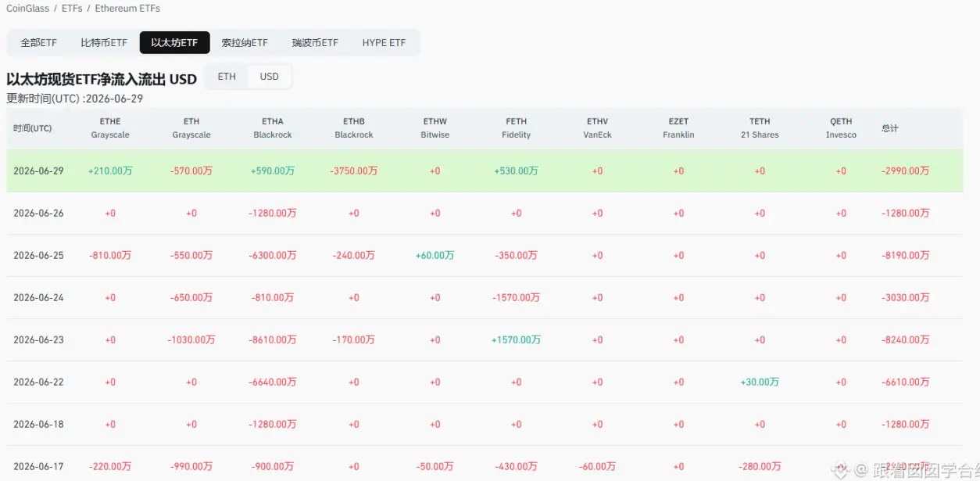Click the ETHV VanEck column header

coord(598,128)
